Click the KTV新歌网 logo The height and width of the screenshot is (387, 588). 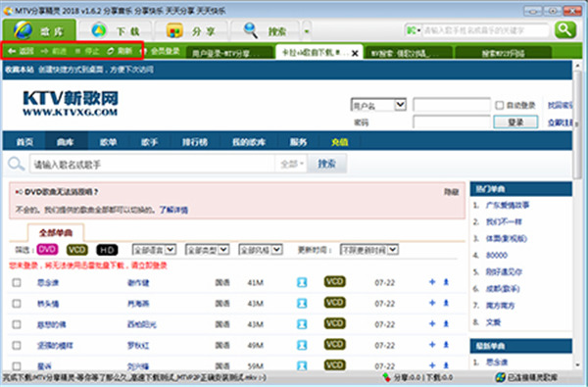[71, 103]
